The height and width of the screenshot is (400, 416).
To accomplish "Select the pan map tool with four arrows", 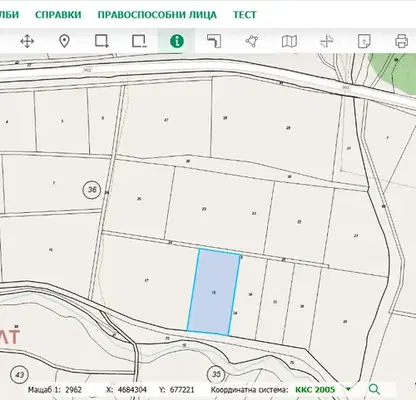I will [27, 42].
